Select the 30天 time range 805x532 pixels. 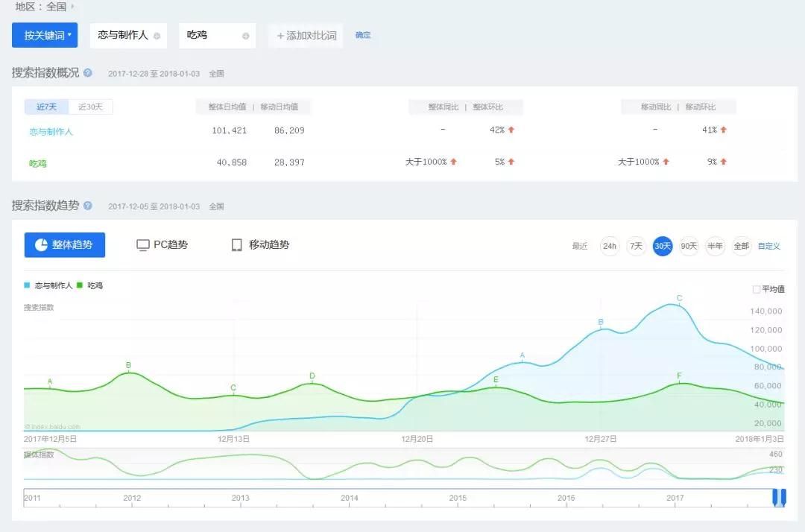663,246
